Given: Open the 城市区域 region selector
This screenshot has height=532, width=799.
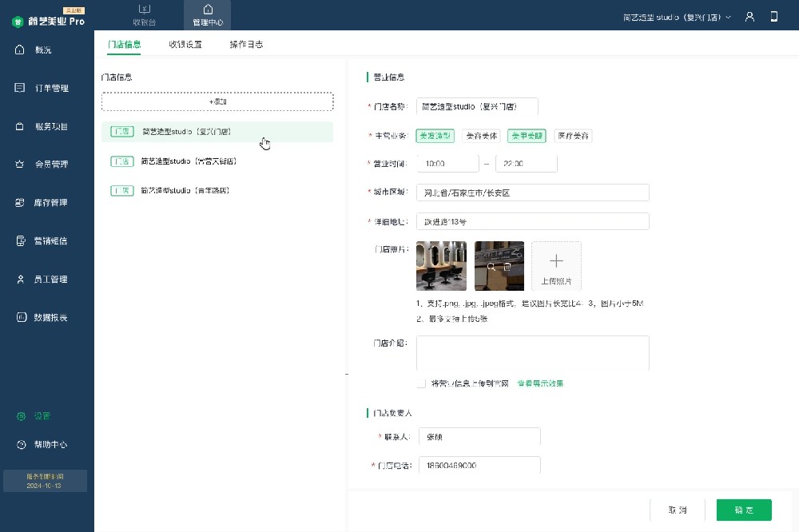Looking at the screenshot, I should point(532,192).
